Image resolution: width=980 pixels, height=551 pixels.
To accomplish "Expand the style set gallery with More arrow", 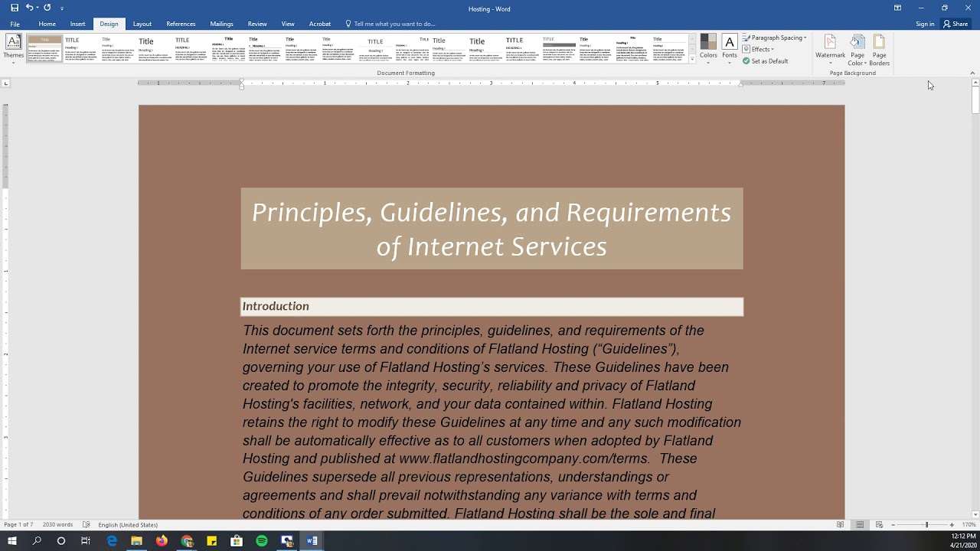I will (692, 59).
